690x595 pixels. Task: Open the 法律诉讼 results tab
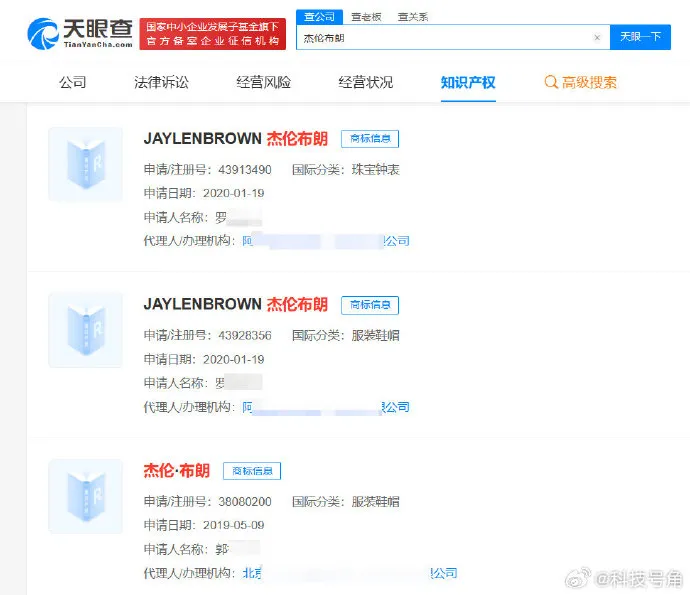[161, 82]
